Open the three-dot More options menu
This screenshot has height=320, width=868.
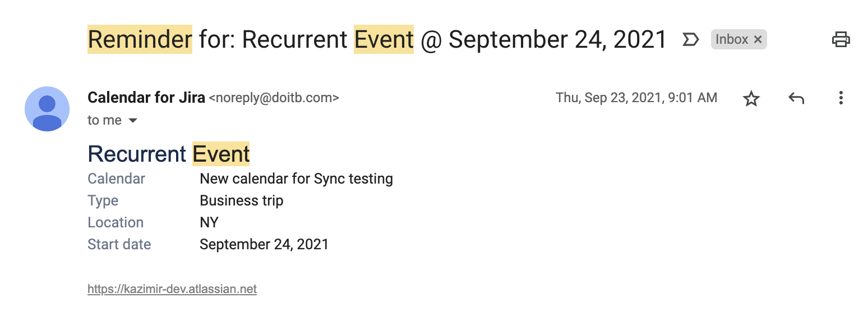click(841, 99)
